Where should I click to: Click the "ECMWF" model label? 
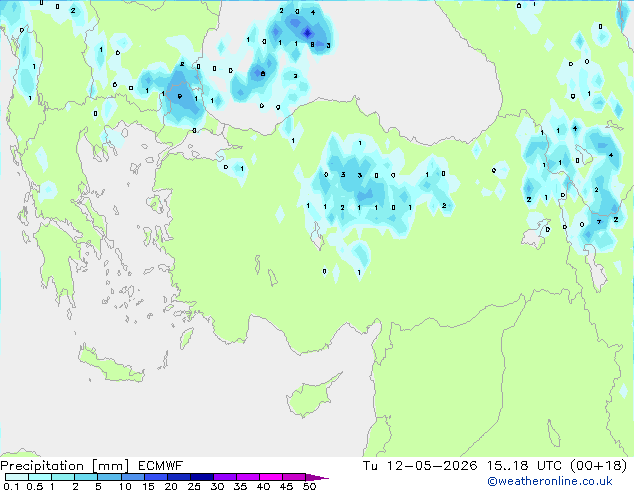point(160,466)
